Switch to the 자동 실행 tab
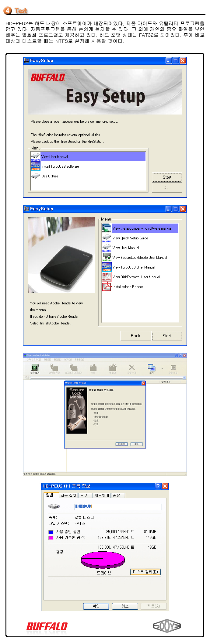The width and height of the screenshot is (210, 644). [x=68, y=495]
